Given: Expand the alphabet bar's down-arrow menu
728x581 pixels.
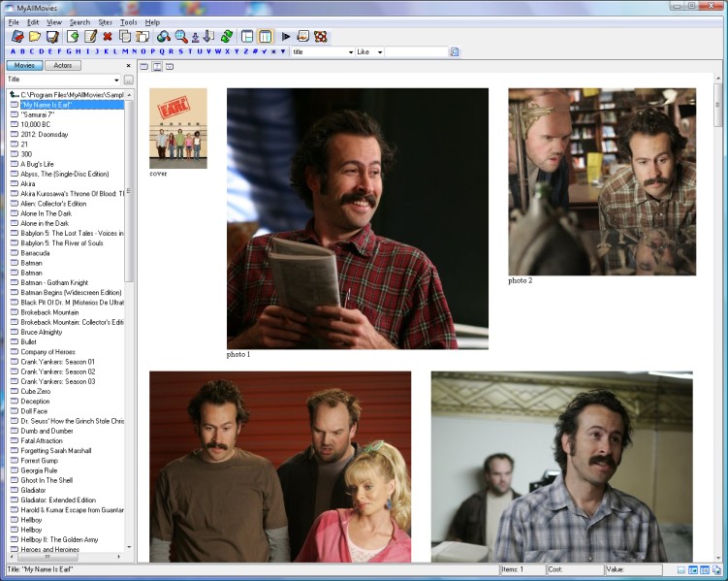Looking at the screenshot, I should point(283,51).
